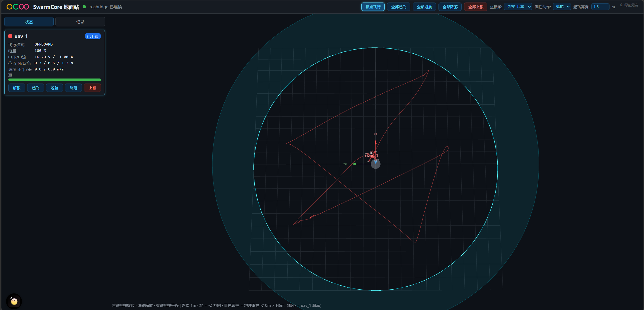
Task: Switch to the 状态 tab
Action: pyautogui.click(x=29, y=22)
